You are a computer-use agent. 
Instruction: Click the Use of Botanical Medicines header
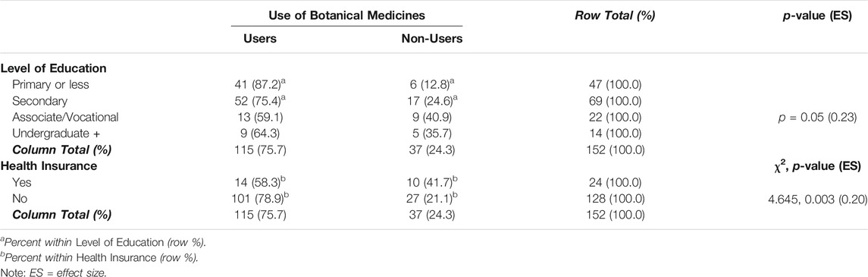[346, 16]
